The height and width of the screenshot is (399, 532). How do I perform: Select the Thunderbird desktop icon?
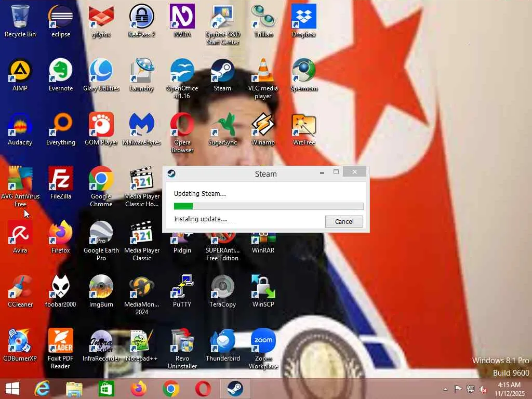(222, 345)
